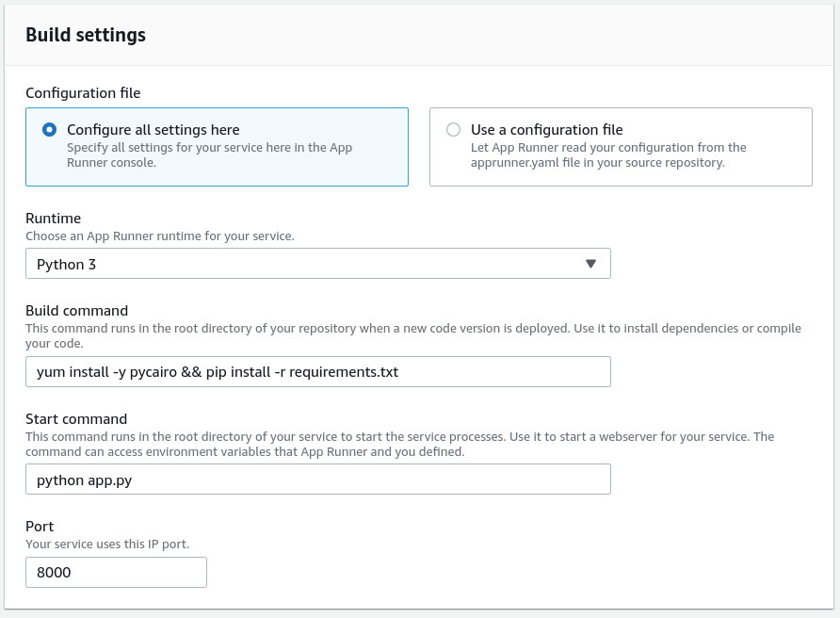The width and height of the screenshot is (840, 618).
Task: Click the "Build command" field label
Action: click(x=76, y=311)
